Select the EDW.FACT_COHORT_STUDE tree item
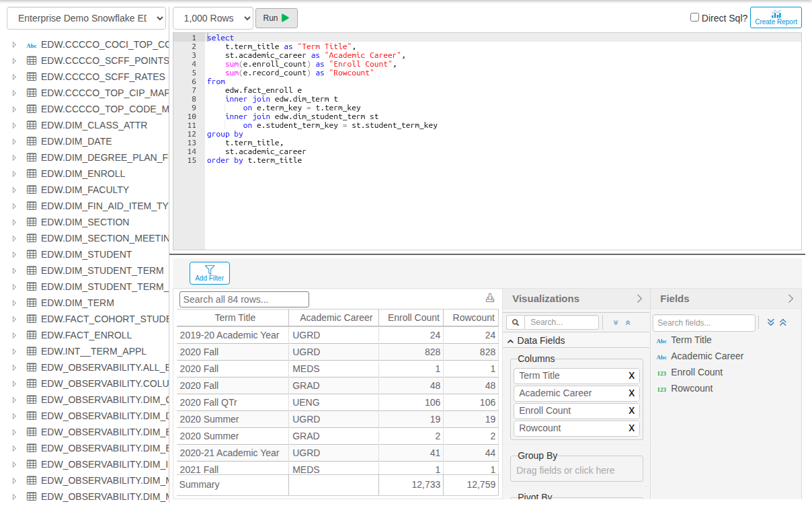 (x=105, y=319)
